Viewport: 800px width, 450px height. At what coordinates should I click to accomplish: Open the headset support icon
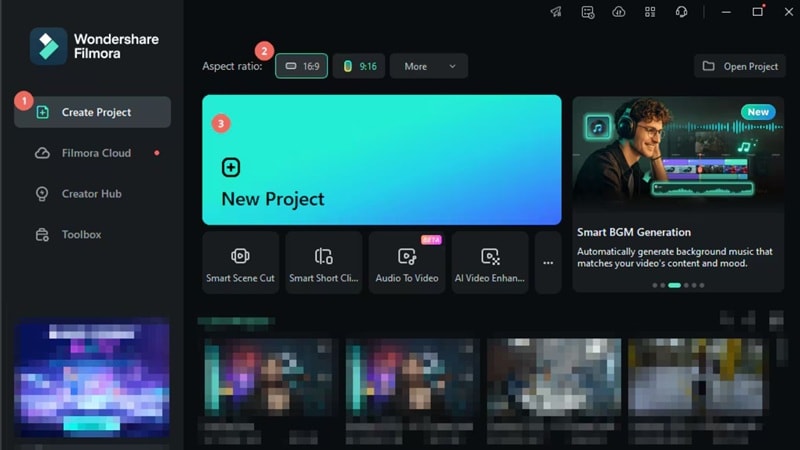click(681, 12)
